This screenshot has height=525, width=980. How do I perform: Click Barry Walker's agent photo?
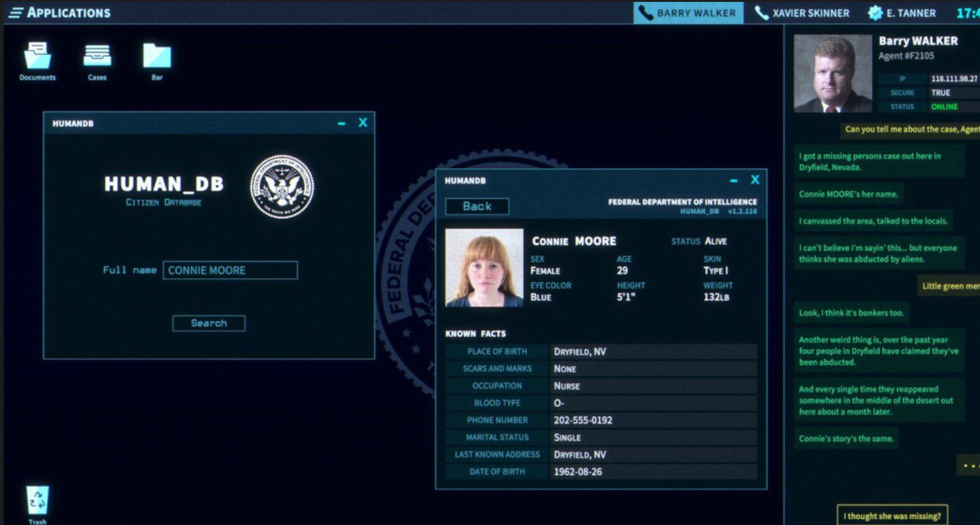pyautogui.click(x=832, y=74)
